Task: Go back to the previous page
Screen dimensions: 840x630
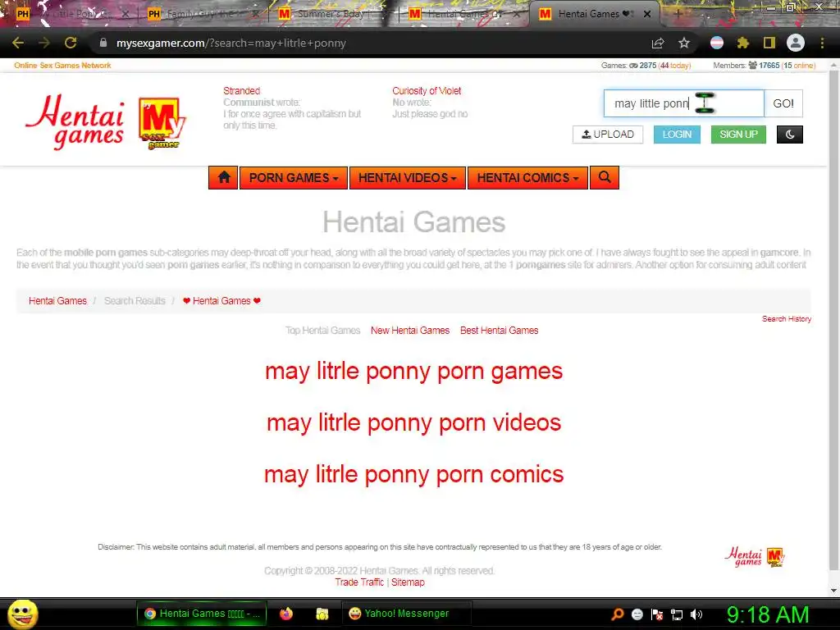Action: 18,43
